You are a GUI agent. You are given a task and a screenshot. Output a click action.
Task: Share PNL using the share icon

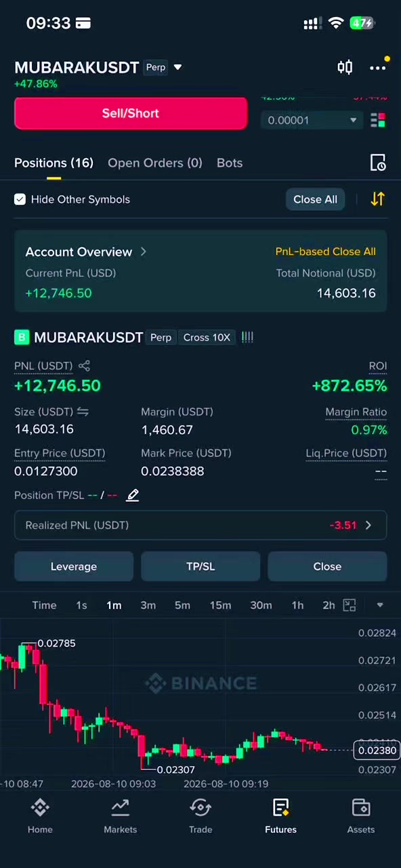[84, 366]
